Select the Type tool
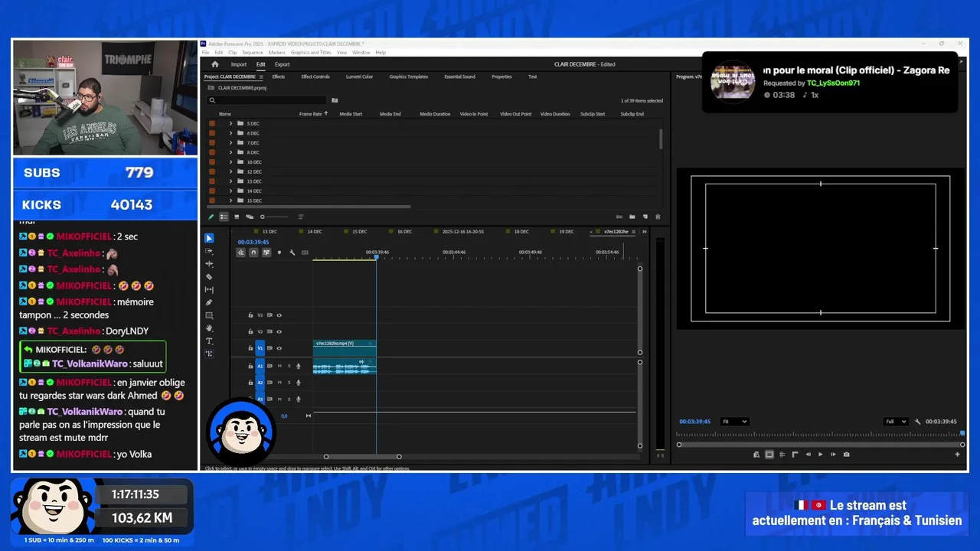 pos(209,341)
